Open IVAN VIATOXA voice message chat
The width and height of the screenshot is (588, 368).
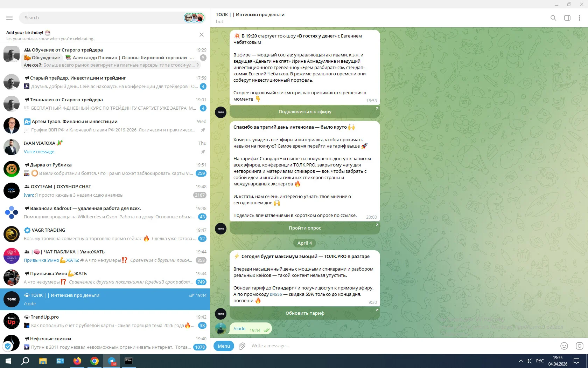[x=105, y=147]
